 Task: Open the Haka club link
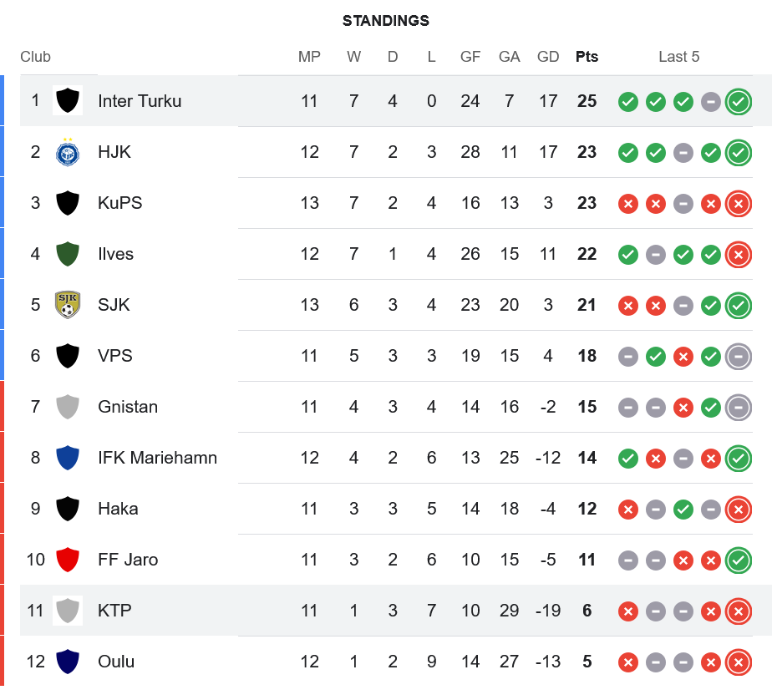(x=118, y=509)
